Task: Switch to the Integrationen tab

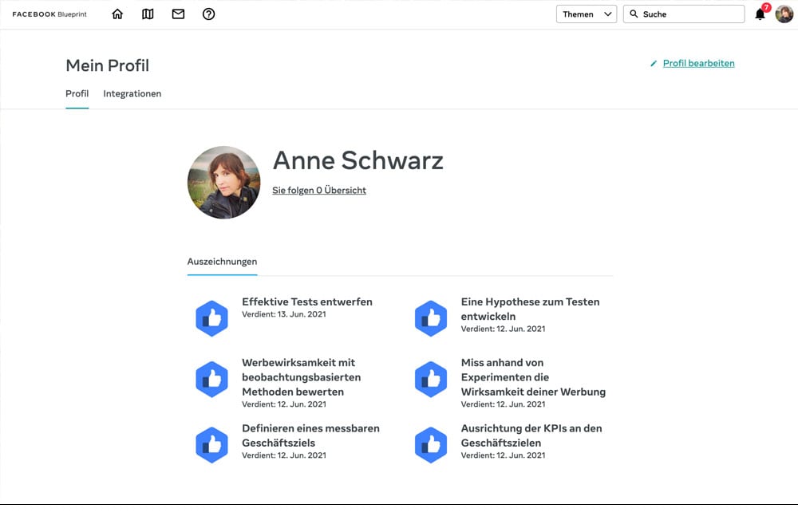Action: coord(132,93)
